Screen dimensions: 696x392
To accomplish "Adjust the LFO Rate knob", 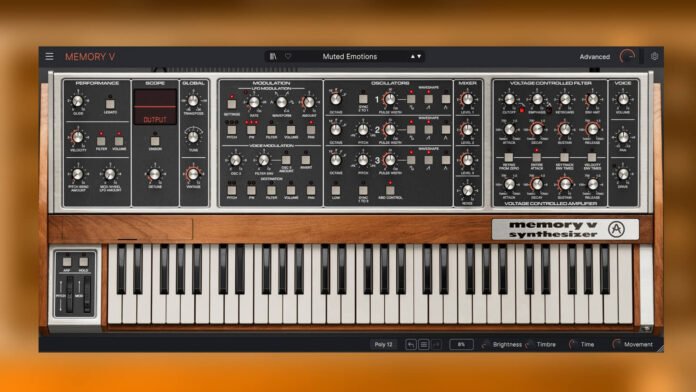I will tap(254, 103).
